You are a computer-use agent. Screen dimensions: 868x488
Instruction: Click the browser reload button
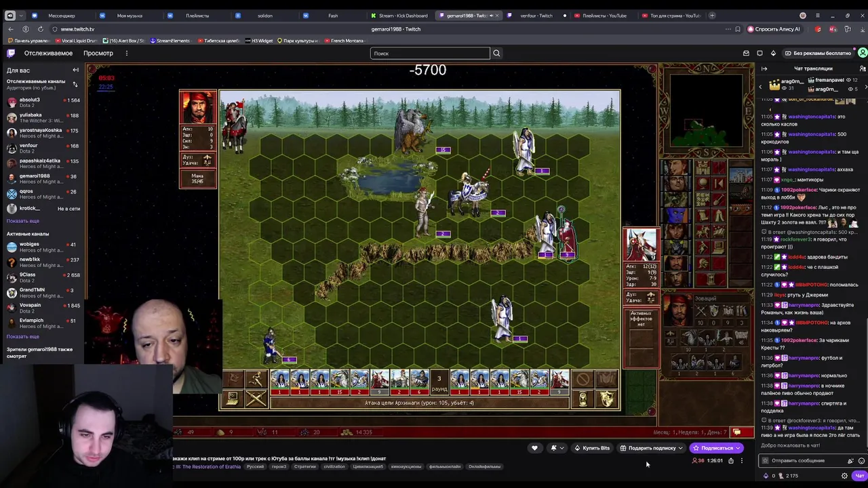tap(41, 29)
